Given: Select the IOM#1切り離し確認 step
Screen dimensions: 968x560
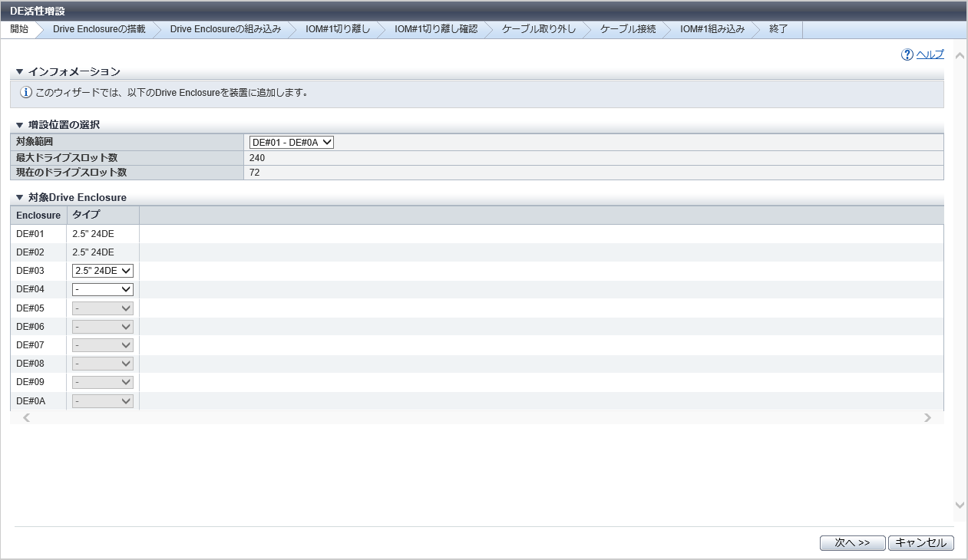Looking at the screenshot, I should (x=435, y=29).
